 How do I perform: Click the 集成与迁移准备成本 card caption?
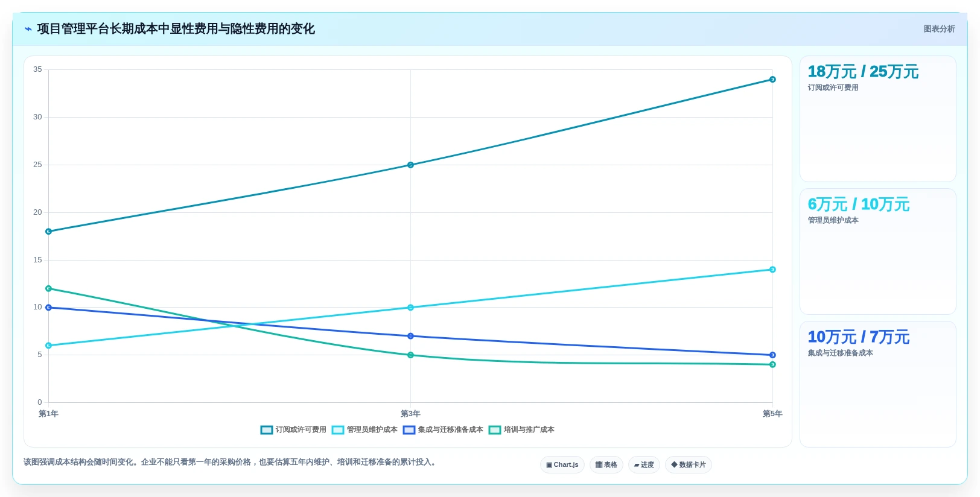tap(840, 353)
